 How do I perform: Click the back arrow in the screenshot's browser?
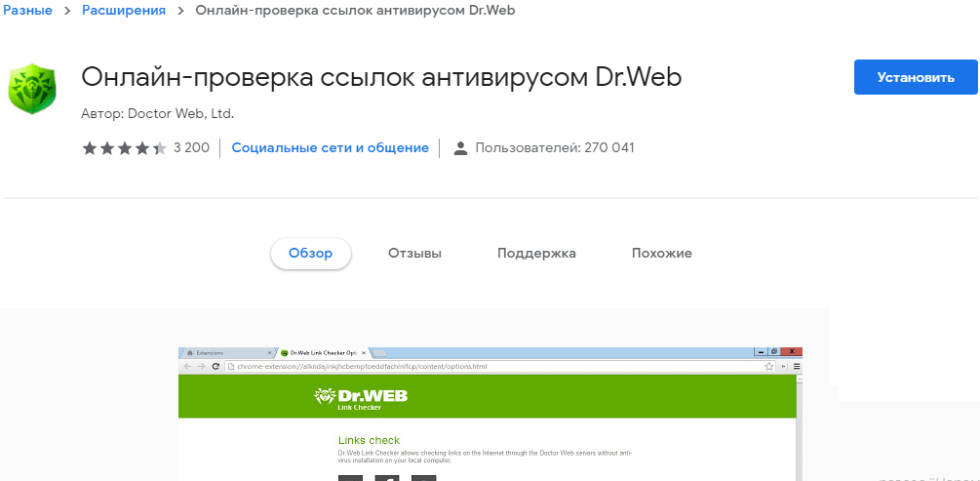[x=187, y=367]
